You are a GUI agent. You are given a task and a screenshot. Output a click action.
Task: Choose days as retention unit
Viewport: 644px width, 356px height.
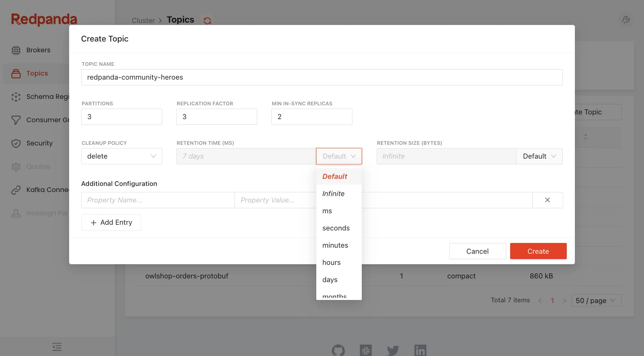[339, 280]
